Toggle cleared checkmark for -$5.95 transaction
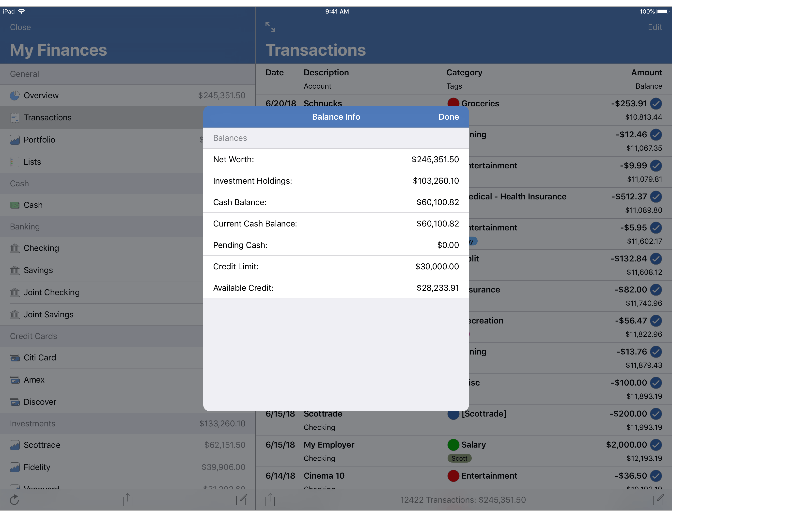This screenshot has width=812, height=517. coord(656,228)
